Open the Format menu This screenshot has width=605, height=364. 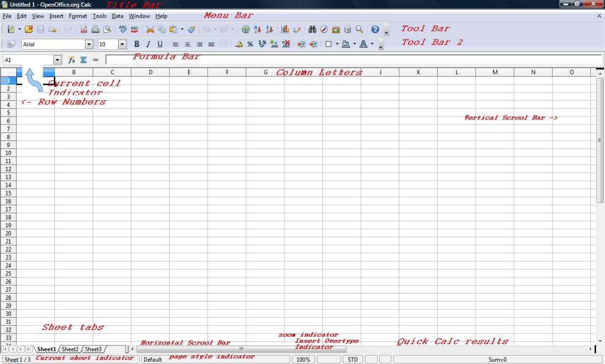pos(78,16)
